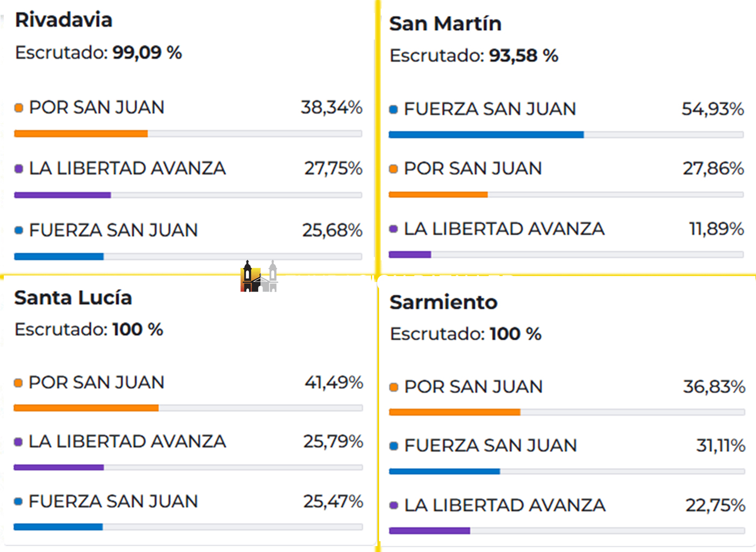Click Rivadavia orange POR SAN JUAN progress bar
The image size is (756, 552).
point(81,134)
